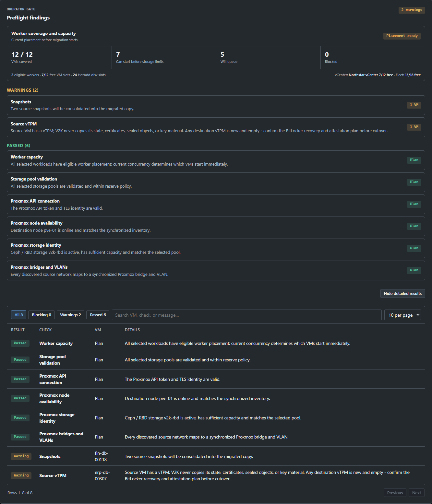Viewport: 432px width, 504px height.
Task: Select the All 8 filter tab
Action: tap(19, 315)
